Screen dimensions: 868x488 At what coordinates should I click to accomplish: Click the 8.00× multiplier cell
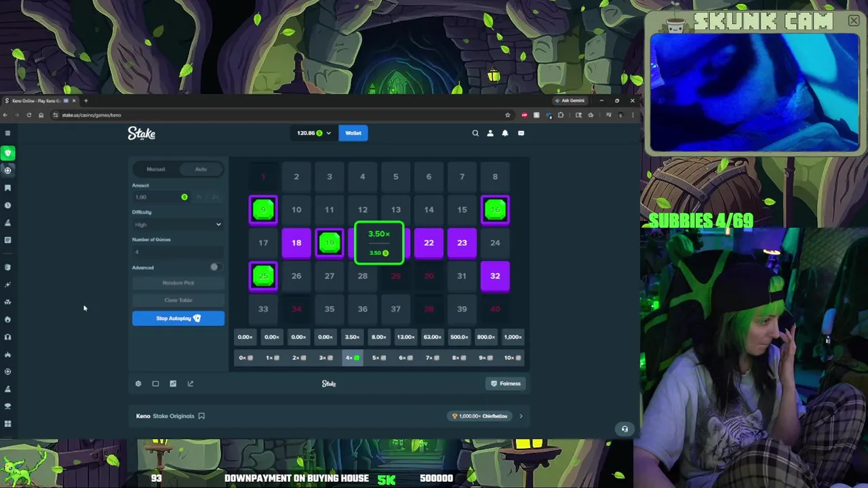click(x=378, y=337)
